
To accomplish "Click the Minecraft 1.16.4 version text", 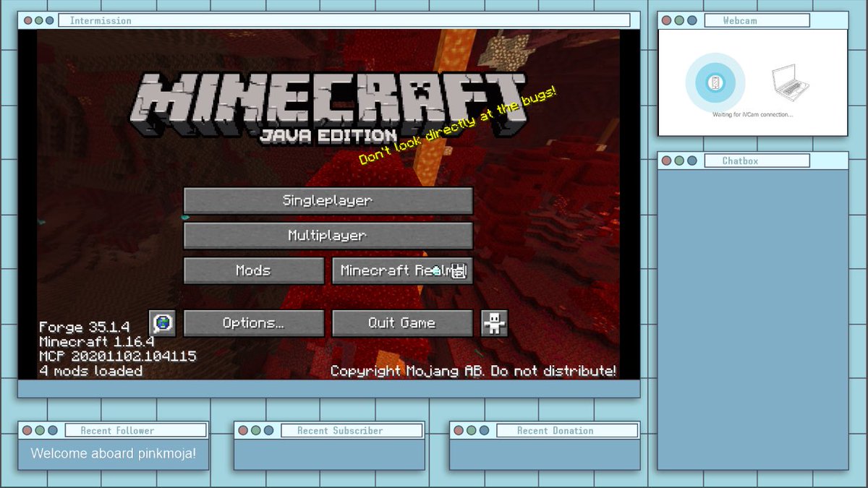I will click(x=97, y=342).
